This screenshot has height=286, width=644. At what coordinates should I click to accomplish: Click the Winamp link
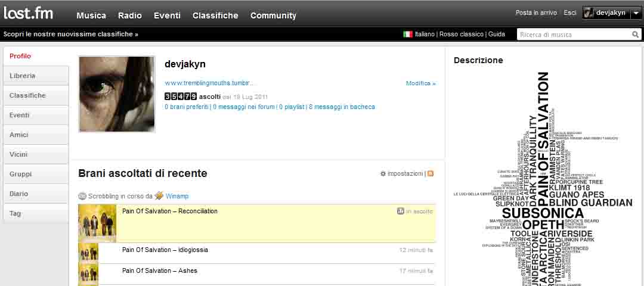[x=177, y=197]
